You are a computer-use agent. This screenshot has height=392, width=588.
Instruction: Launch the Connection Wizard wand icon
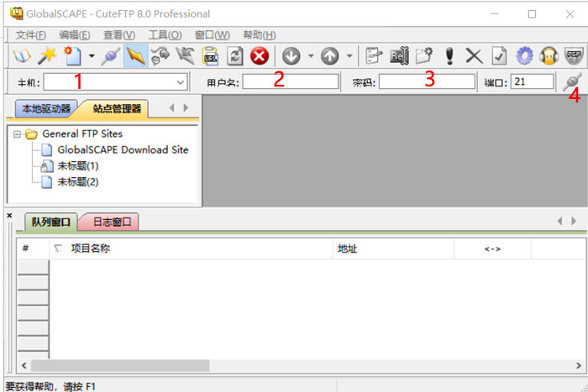[48, 56]
